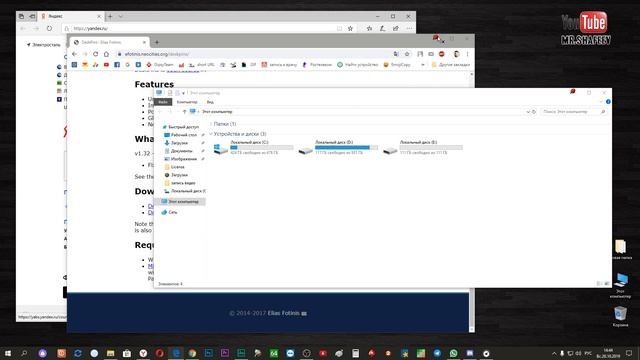Click Elias Fotinis footer link
The height and width of the screenshot is (360, 640).
click(284, 313)
